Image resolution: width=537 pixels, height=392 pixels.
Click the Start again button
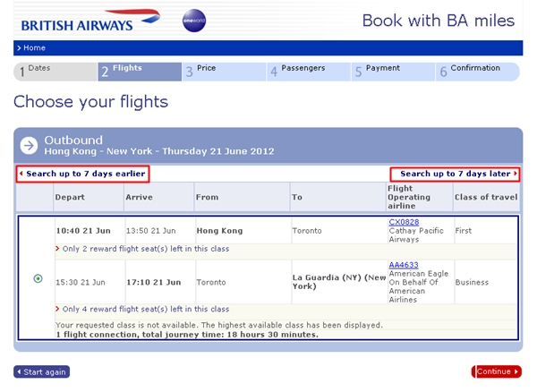click(x=42, y=371)
